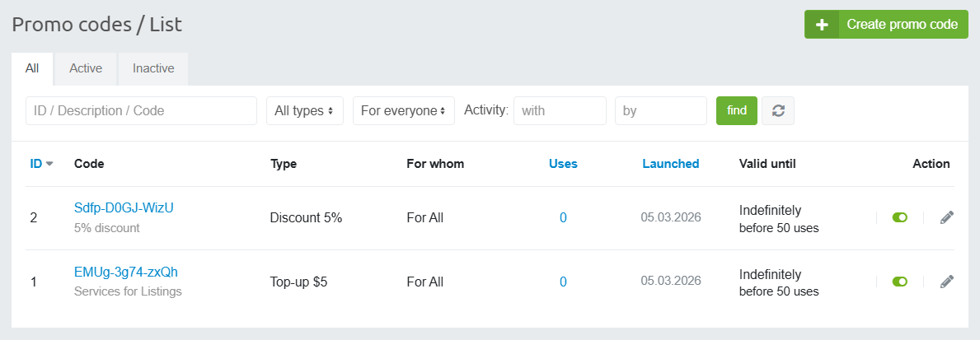980x340 pixels.
Task: Click the green find button
Action: point(736,110)
